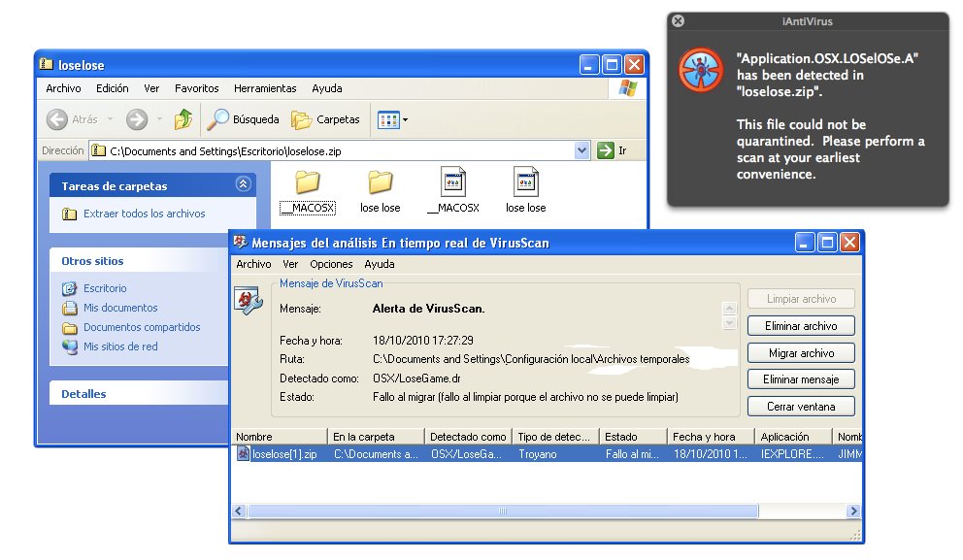Viewport: 963px width, 560px height.
Task: Collapse the Tareas de carpetas panel
Action: pyautogui.click(x=244, y=184)
